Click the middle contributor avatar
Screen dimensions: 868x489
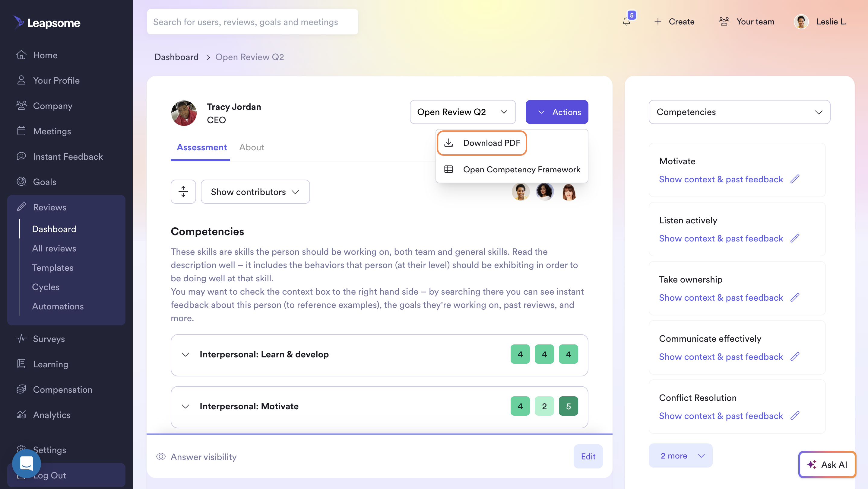point(544,192)
